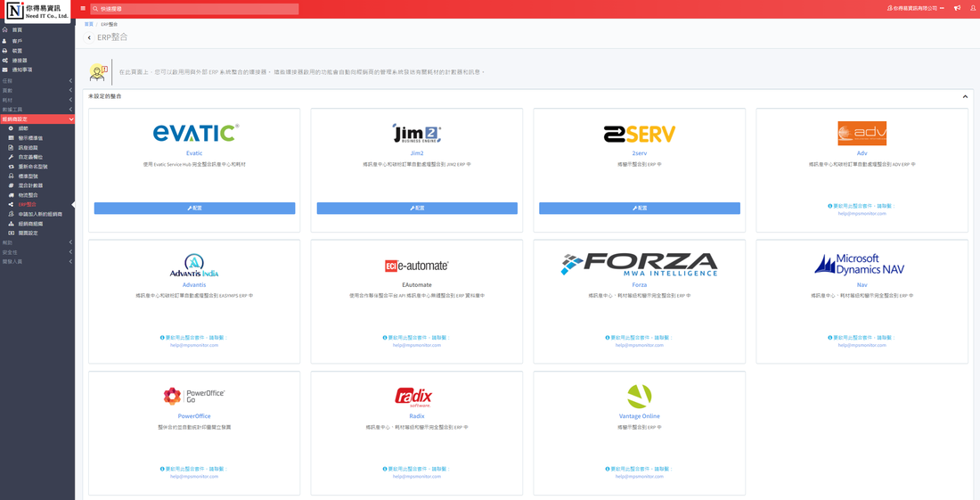Image resolution: width=980 pixels, height=500 pixels.
Task: Click the search magnifier icon
Action: click(x=95, y=9)
